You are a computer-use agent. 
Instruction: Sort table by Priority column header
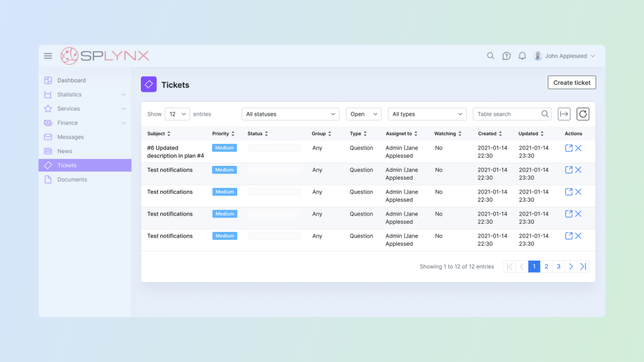[x=223, y=134]
